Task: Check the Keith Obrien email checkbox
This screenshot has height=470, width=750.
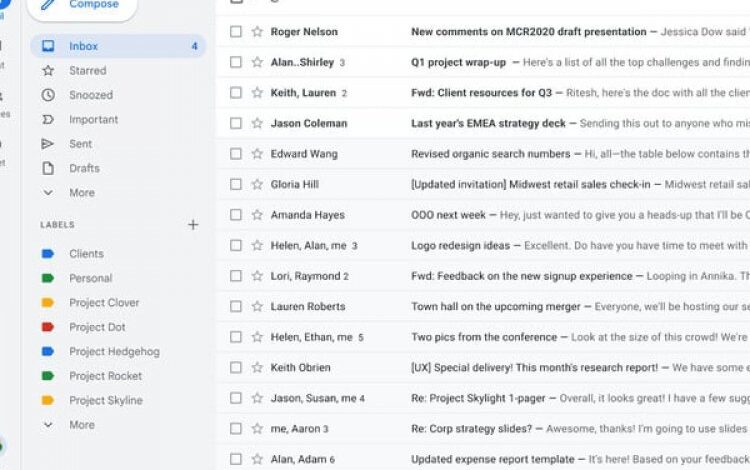Action: (x=236, y=368)
